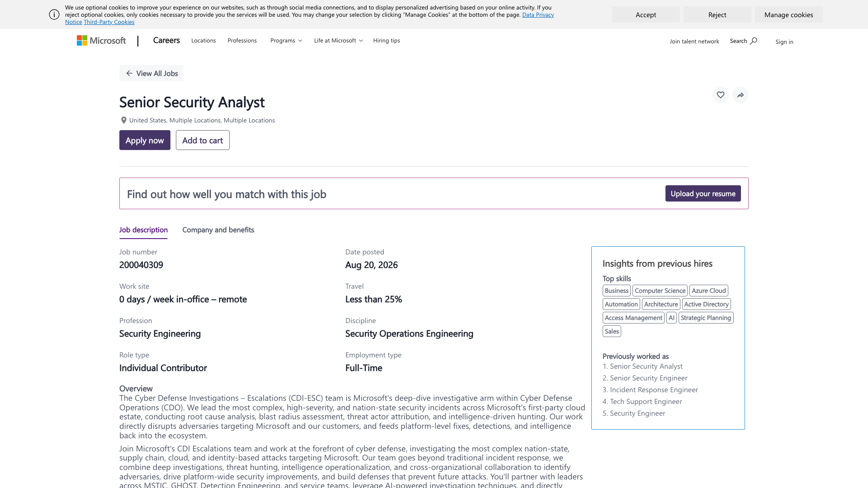Open the Locations menu item
Viewport: 868px width, 488px height.
tap(203, 41)
